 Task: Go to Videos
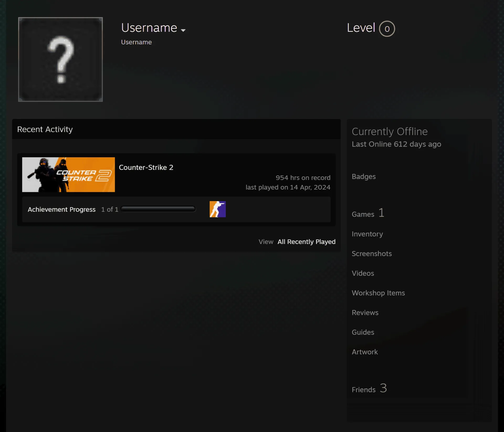pos(363,273)
